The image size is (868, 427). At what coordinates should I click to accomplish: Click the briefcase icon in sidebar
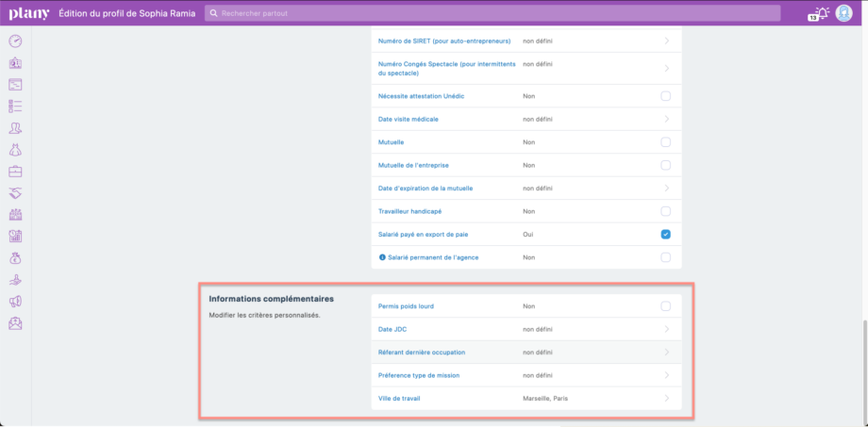15,172
